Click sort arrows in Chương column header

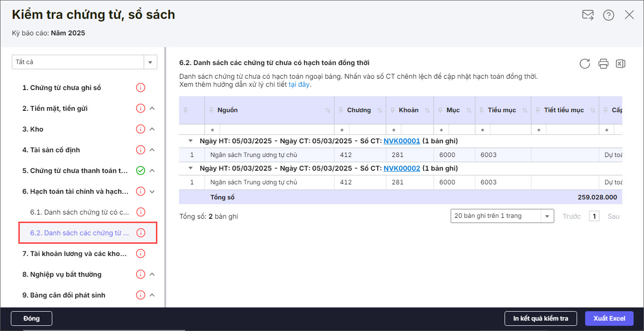click(379, 110)
